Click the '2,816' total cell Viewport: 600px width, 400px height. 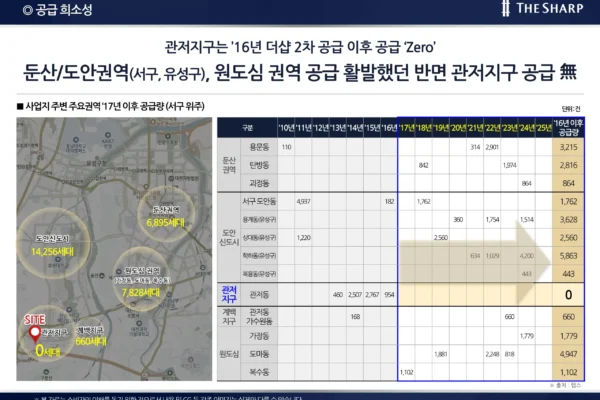click(x=568, y=165)
